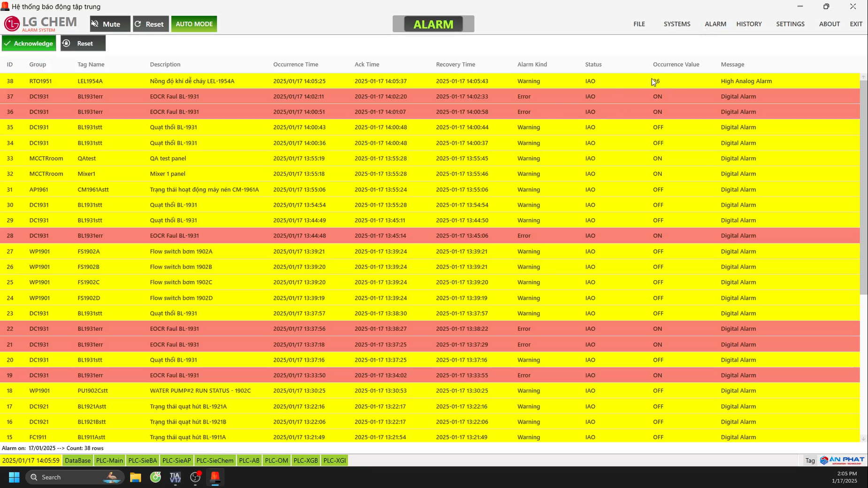The image size is (868, 488).
Task: Open the FILE menu
Action: pos(639,24)
